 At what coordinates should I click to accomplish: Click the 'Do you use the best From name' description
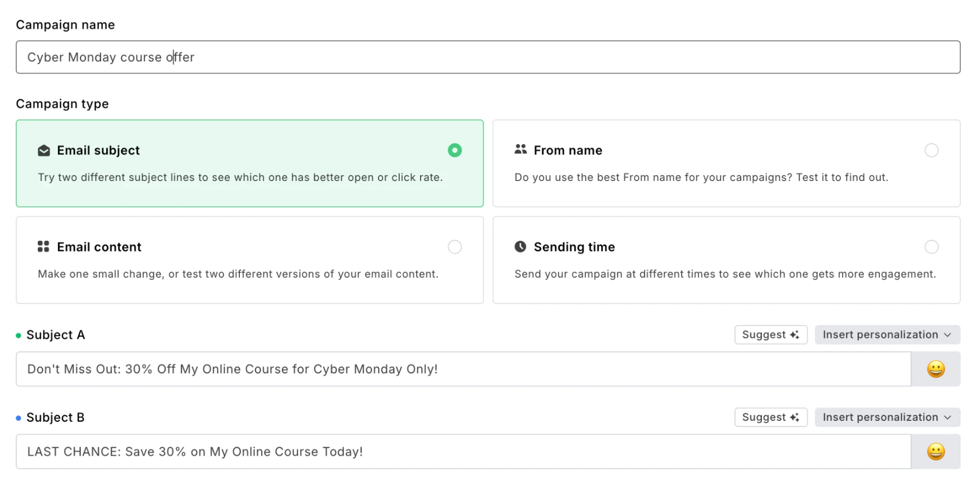(x=701, y=178)
